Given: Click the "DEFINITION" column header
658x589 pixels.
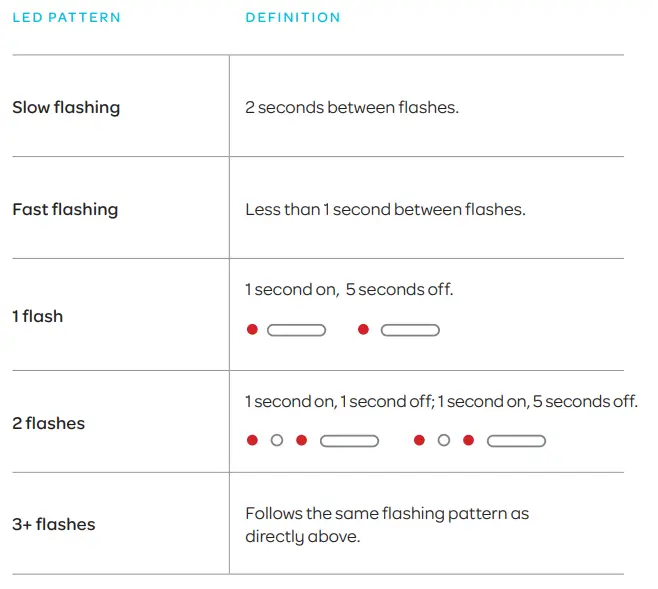Looking at the screenshot, I should pos(293,18).
